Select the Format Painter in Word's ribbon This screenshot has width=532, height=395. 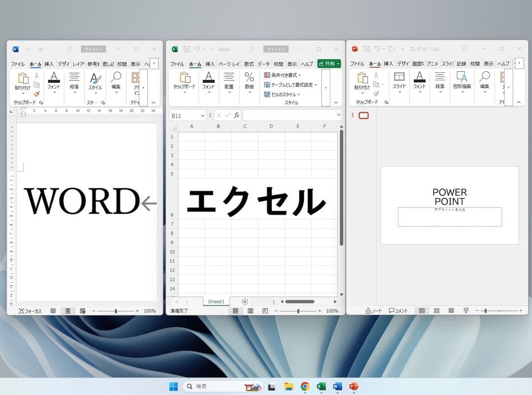36,94
